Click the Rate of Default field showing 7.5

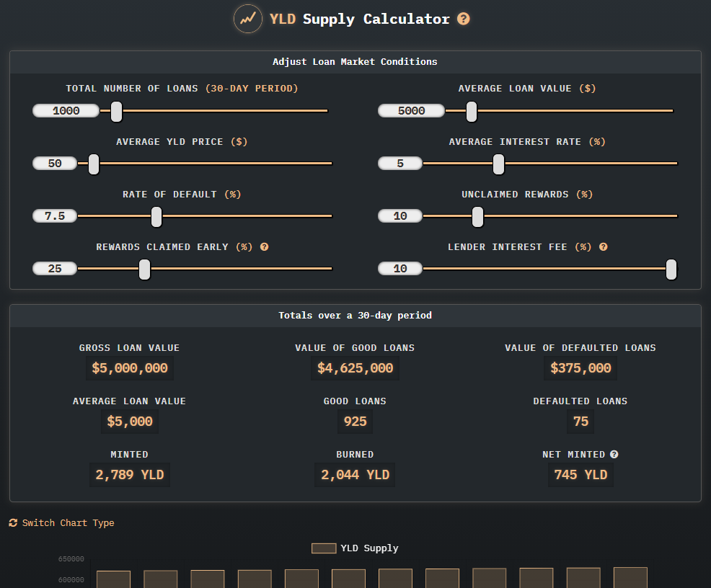[55, 215]
